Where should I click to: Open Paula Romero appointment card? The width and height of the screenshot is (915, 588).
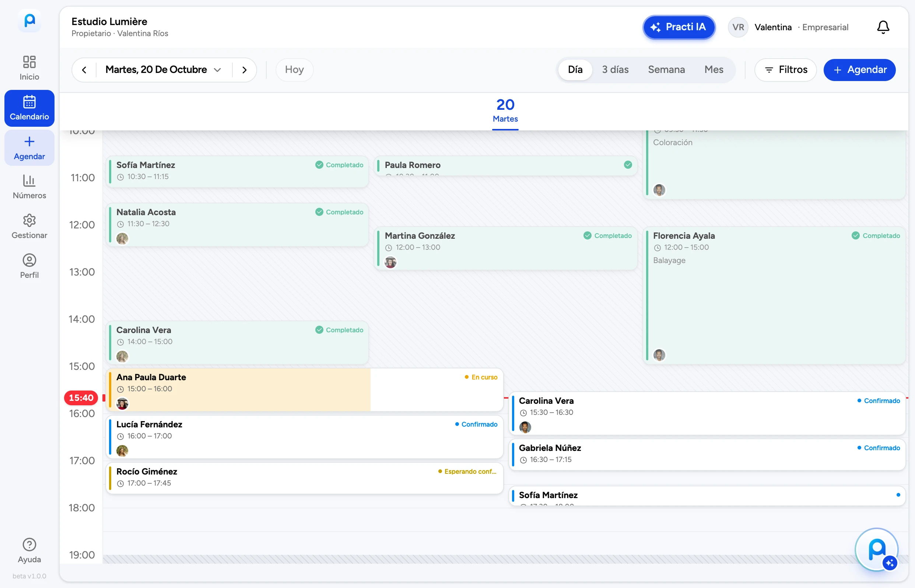pos(506,166)
